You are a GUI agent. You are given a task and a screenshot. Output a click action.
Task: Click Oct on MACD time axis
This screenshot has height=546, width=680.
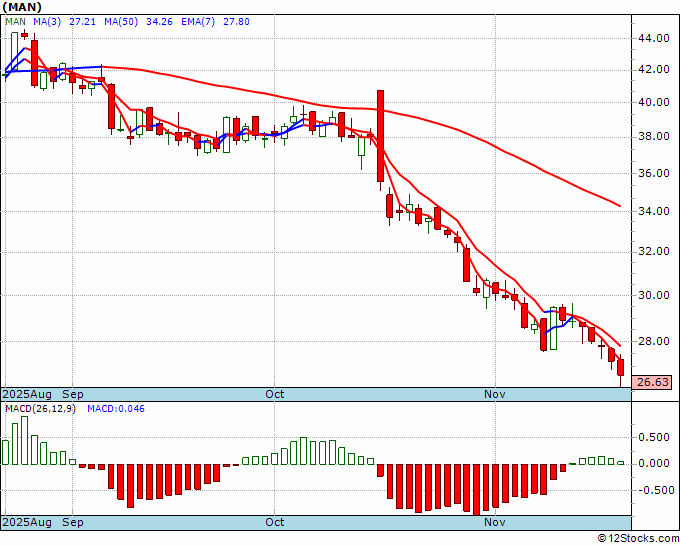[x=275, y=522]
